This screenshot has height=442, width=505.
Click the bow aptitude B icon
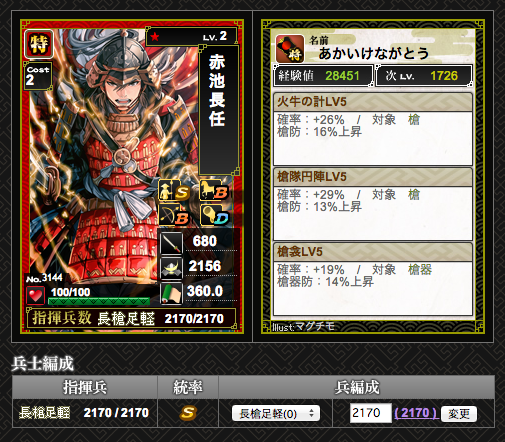(174, 215)
